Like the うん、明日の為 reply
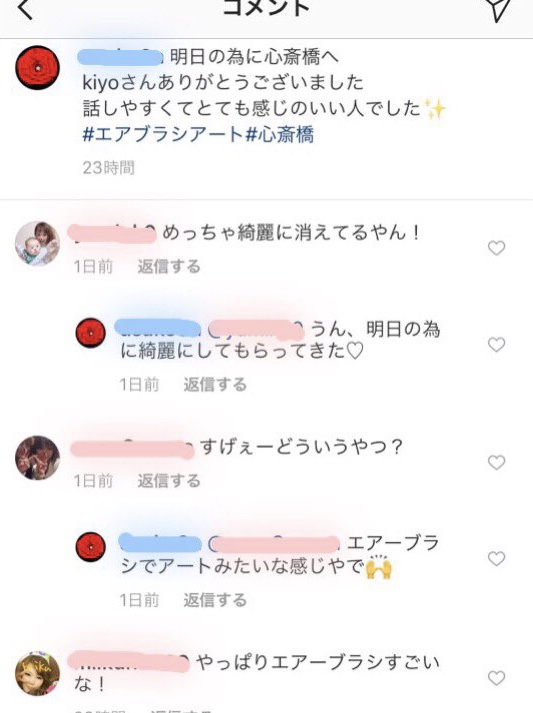533x713 pixels. click(496, 345)
